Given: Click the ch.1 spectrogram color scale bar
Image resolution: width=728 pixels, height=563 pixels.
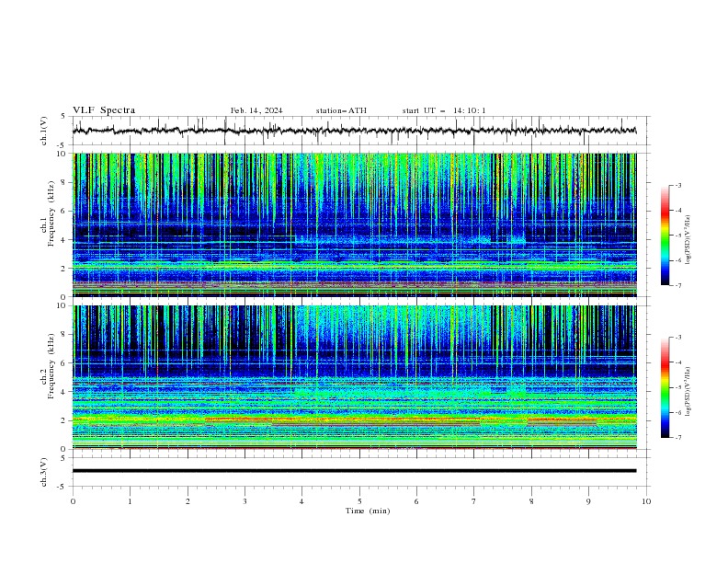Looking at the screenshot, I should (x=665, y=236).
